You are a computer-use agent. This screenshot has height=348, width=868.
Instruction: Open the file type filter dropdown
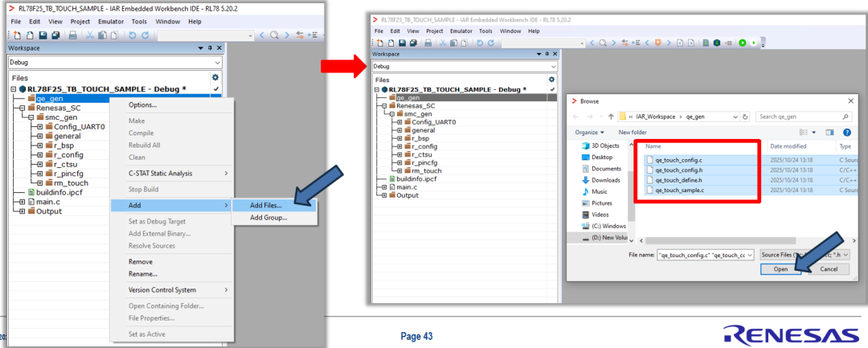[x=811, y=253]
